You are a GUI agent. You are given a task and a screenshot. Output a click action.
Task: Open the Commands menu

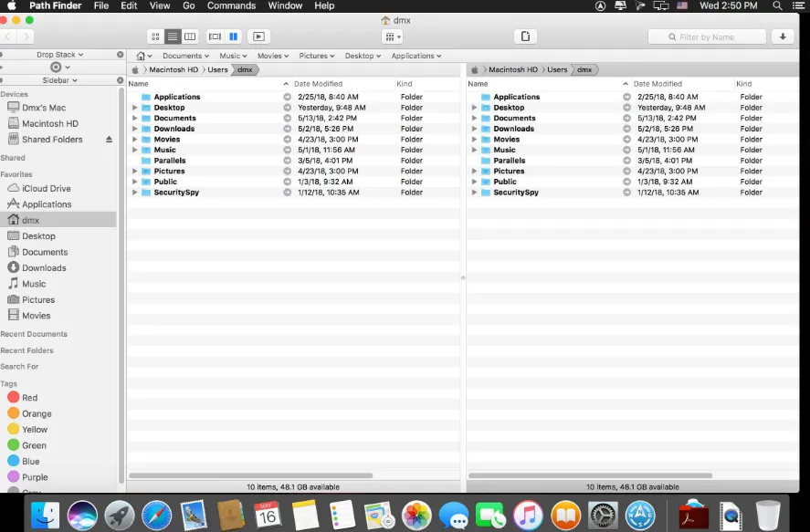(231, 5)
